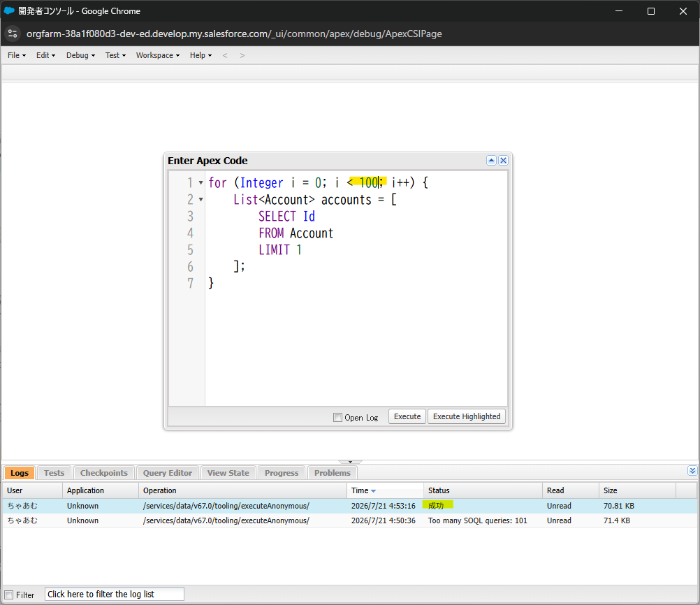The height and width of the screenshot is (605, 700).
Task: Click line number 5 in the gutter
Action: [190, 250]
